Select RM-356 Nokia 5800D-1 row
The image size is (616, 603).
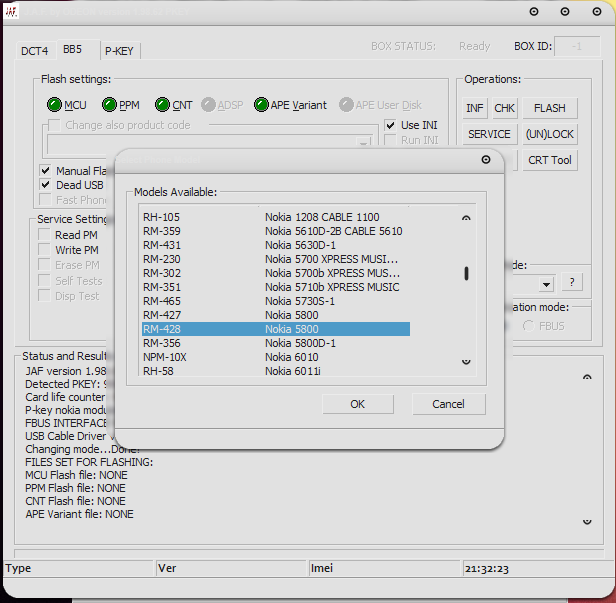coord(276,343)
